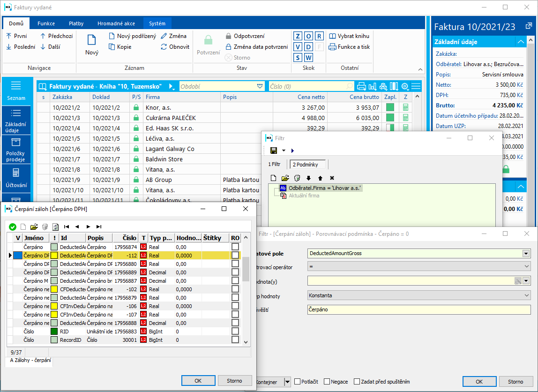This screenshot has height=392, width=538.
Task: Collapse the Základní údaje panel section
Action: 520,42
